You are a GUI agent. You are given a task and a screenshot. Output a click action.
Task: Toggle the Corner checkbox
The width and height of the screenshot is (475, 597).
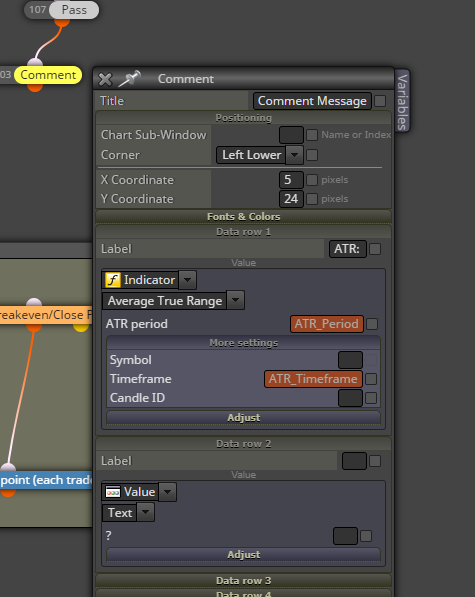pos(312,155)
